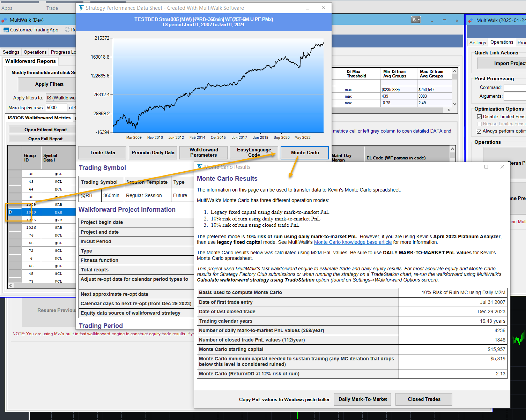Toggle Always perform optimization checkbox
Image resolution: width=526 pixels, height=420 pixels.
pyautogui.click(x=479, y=131)
